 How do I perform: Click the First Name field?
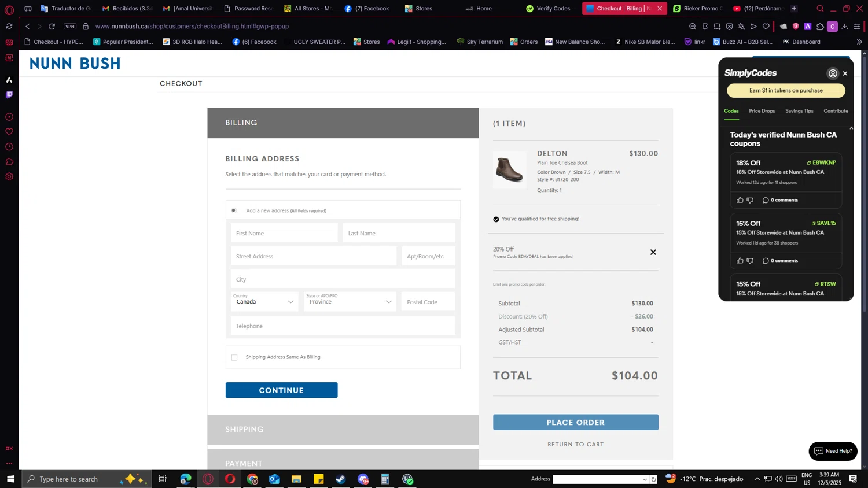(284, 233)
